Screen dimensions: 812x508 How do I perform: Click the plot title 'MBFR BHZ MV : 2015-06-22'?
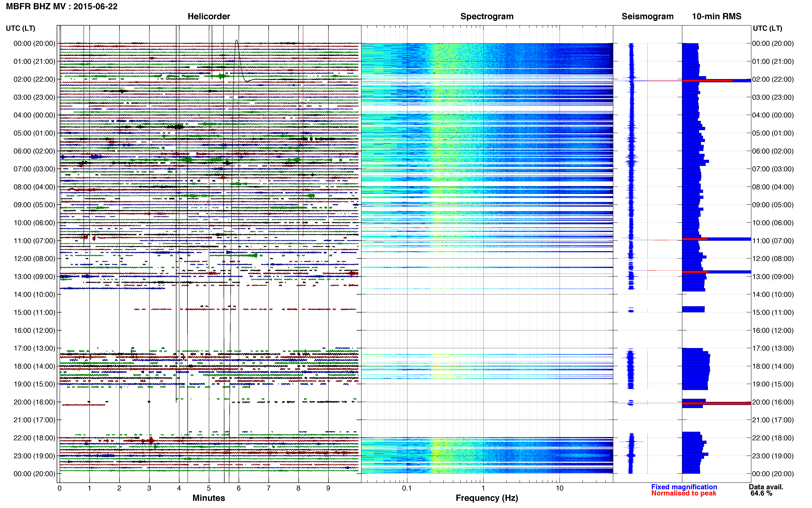point(62,6)
